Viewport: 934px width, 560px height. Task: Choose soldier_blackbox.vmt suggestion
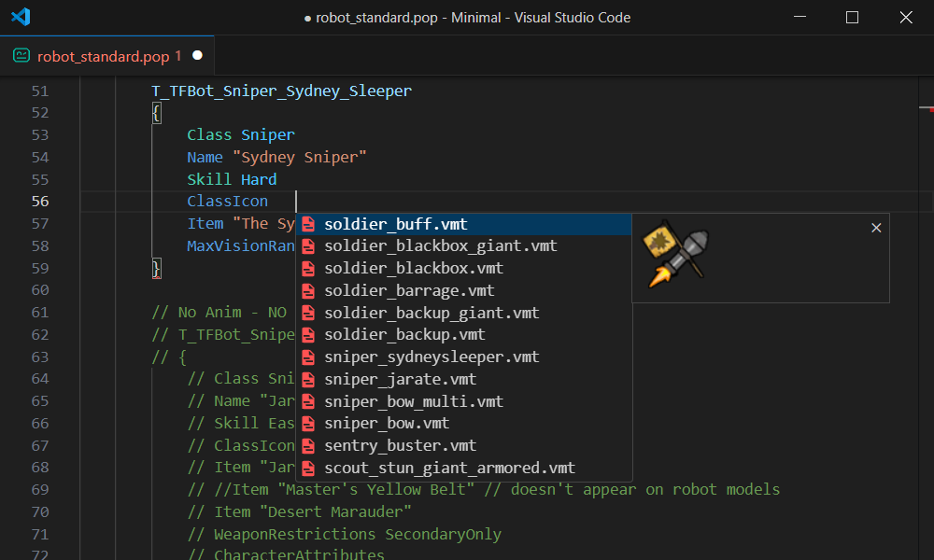click(463, 269)
